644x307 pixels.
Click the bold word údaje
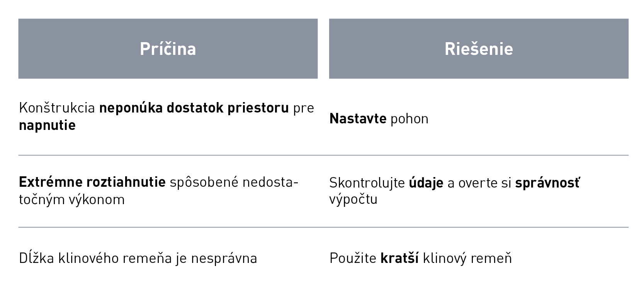tap(426, 183)
